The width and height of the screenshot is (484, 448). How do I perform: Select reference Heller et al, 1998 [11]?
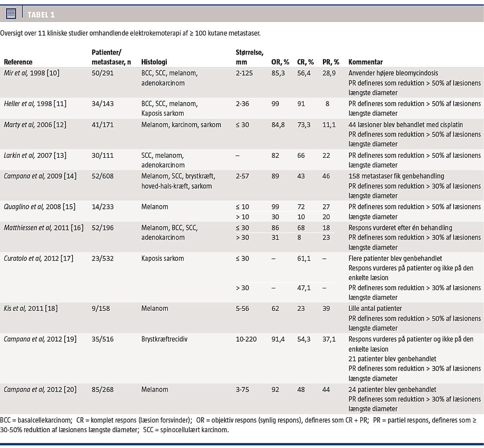coord(35,104)
